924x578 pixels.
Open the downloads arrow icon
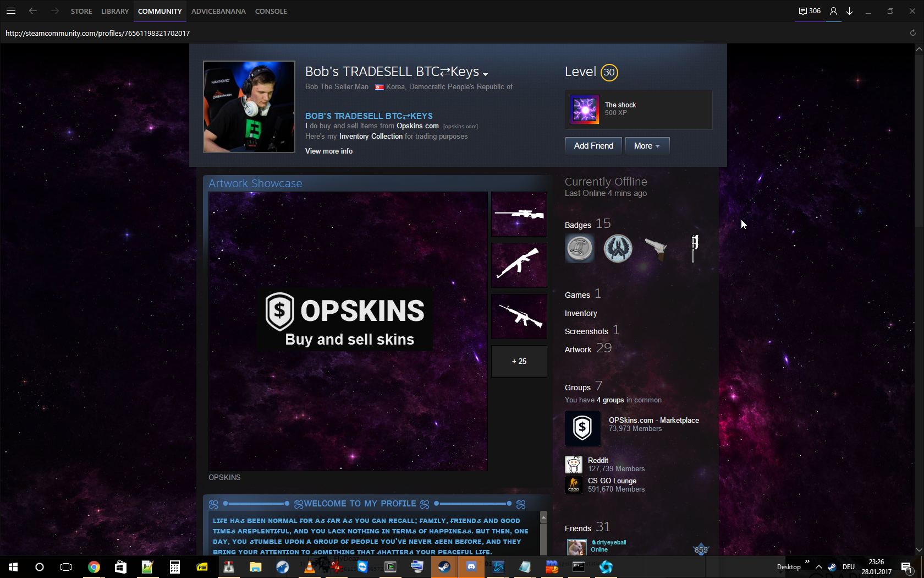point(850,11)
